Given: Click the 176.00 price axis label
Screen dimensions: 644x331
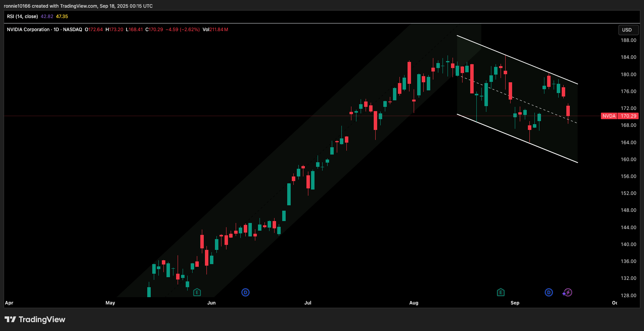Looking at the screenshot, I should coord(629,91).
